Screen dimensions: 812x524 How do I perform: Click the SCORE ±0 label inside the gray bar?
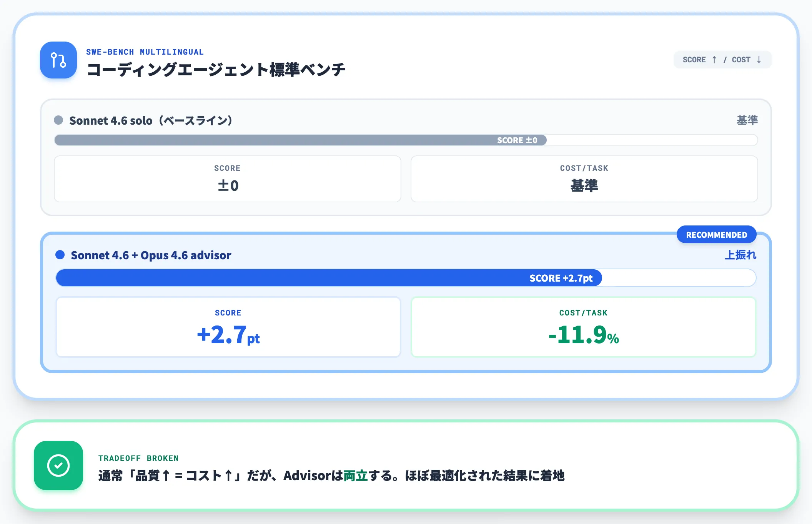click(517, 140)
